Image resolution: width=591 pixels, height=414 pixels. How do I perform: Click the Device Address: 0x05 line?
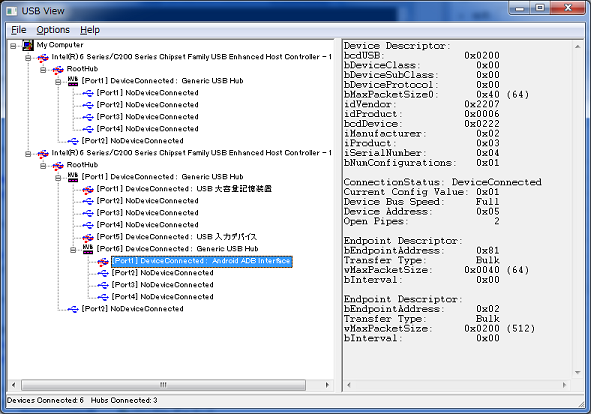[421, 212]
